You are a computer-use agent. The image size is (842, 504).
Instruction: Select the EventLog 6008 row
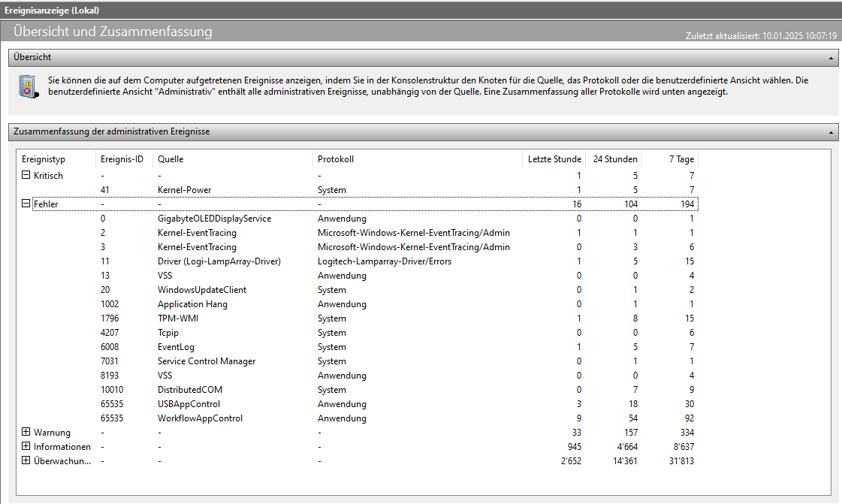pyautogui.click(x=358, y=347)
